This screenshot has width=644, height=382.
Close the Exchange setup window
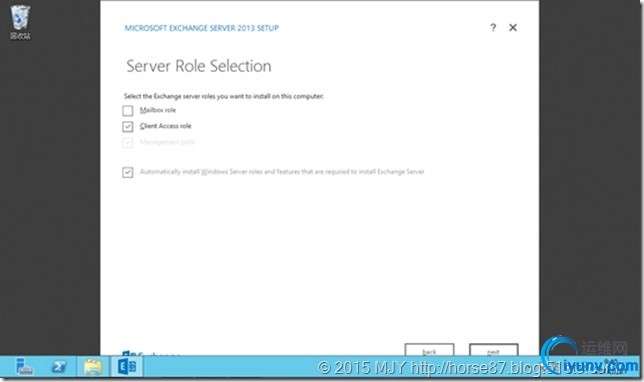(x=513, y=28)
